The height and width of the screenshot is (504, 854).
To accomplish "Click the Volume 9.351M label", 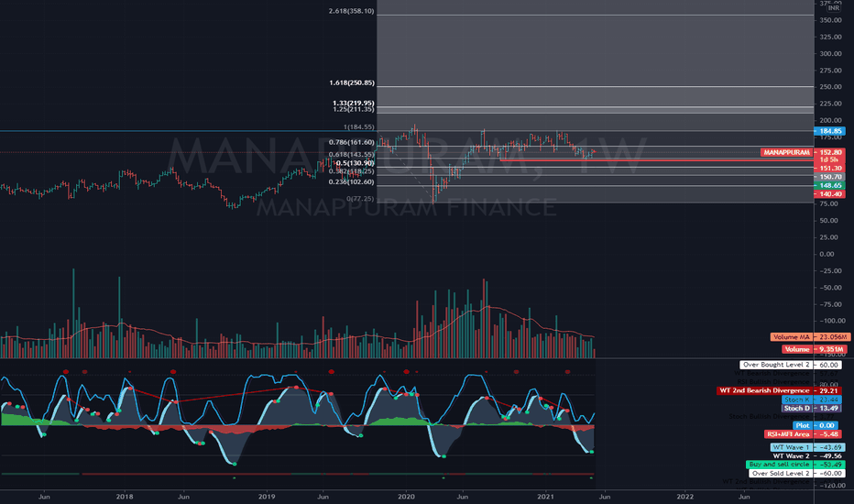I will [x=815, y=349].
